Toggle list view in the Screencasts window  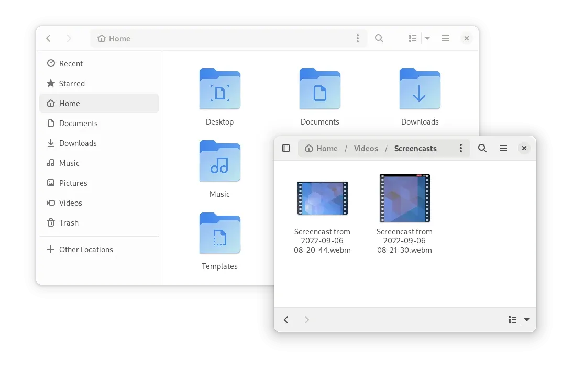click(512, 319)
